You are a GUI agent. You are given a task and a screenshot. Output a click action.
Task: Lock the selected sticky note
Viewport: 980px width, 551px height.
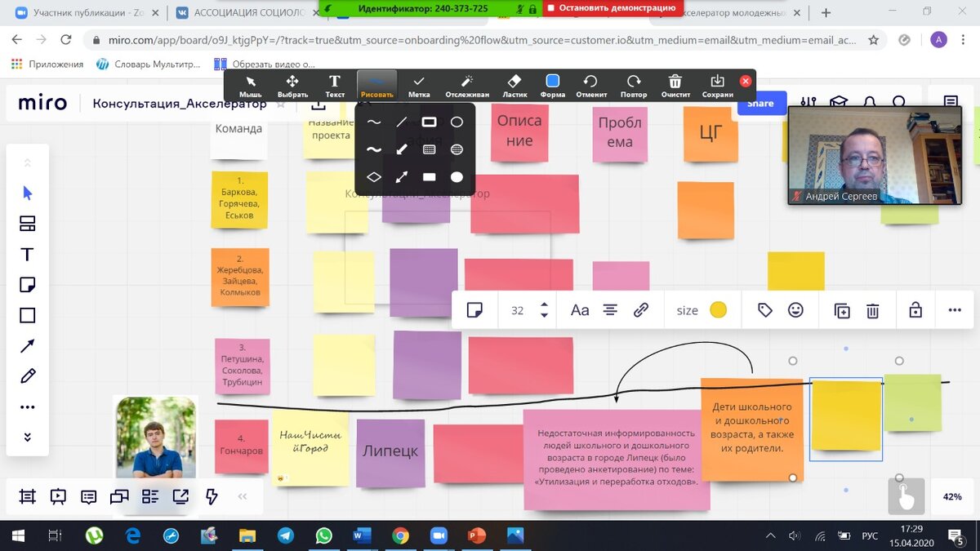coord(915,310)
